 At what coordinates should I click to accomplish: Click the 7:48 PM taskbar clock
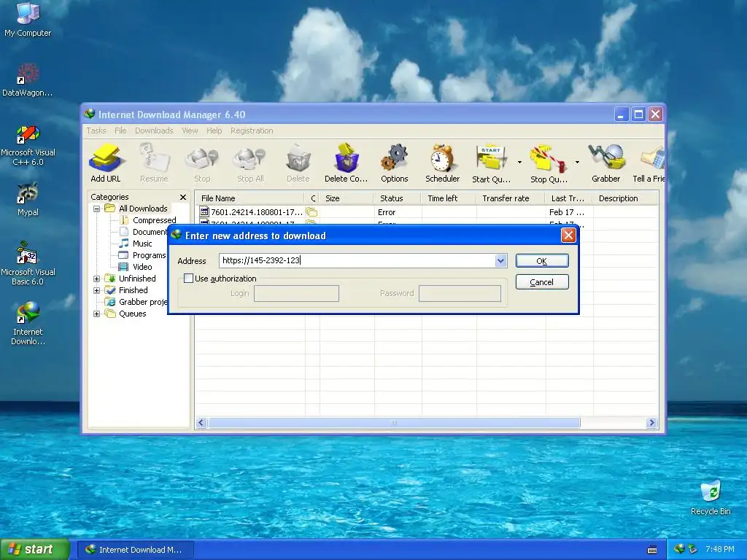point(720,550)
